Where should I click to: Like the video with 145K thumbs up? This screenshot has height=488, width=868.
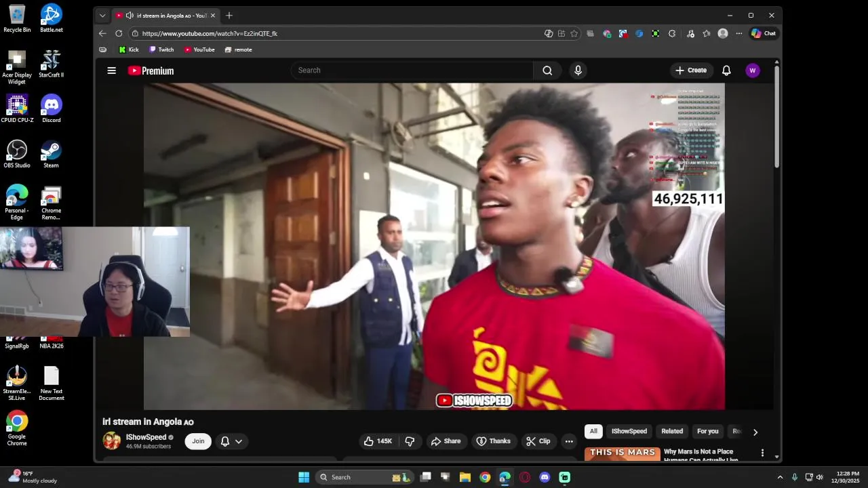point(378,441)
